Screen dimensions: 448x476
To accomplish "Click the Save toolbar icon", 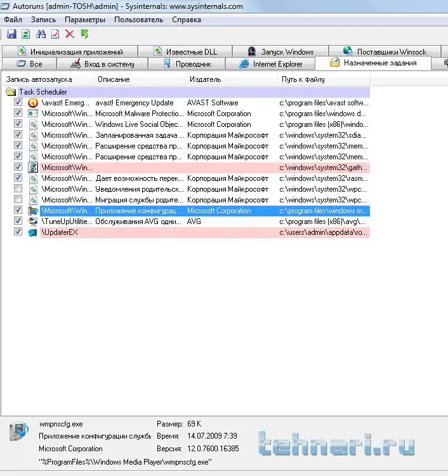I will pos(11,34).
